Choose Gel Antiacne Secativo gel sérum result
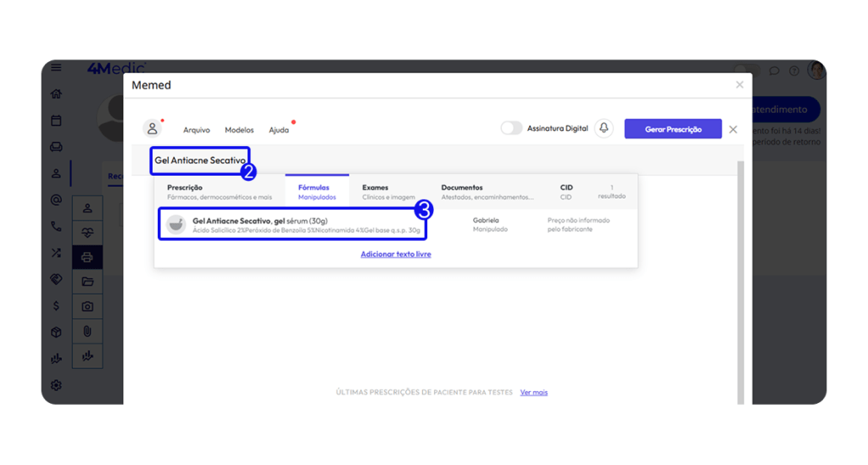 [x=292, y=225]
